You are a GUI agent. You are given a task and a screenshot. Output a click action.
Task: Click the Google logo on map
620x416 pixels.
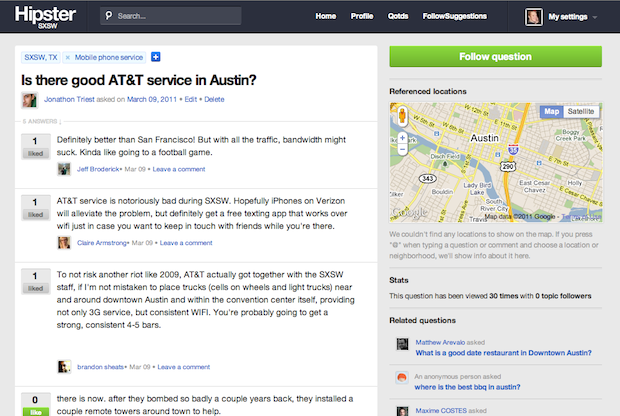(409, 212)
